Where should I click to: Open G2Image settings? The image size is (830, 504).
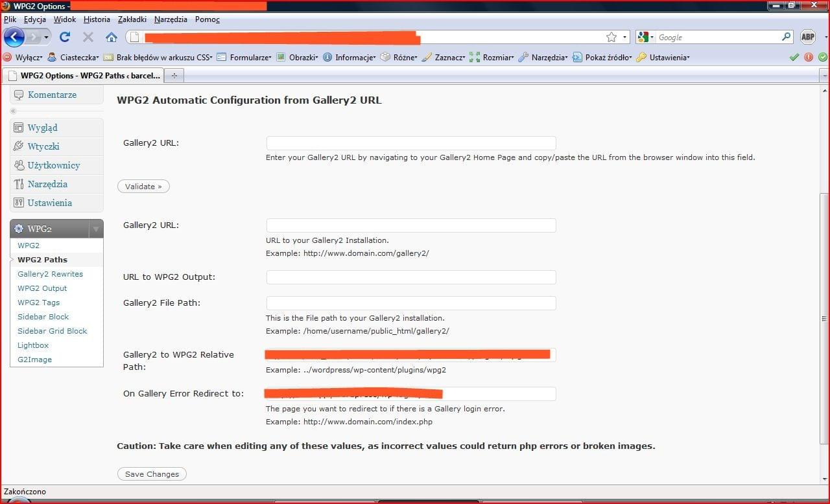pyautogui.click(x=34, y=360)
